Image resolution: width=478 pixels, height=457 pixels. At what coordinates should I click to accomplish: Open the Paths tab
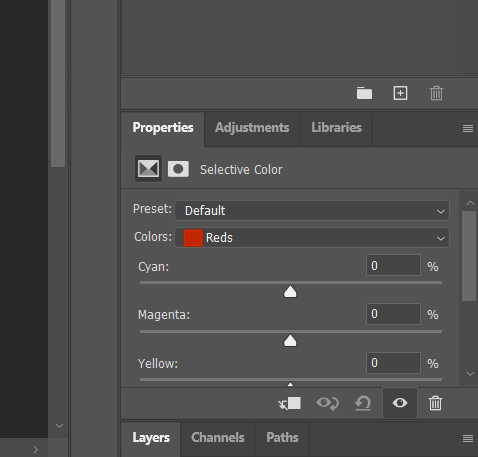(x=282, y=438)
